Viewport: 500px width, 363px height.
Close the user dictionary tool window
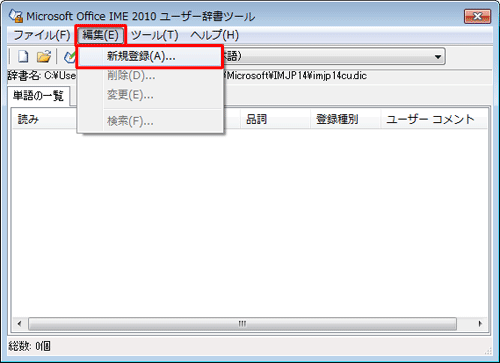point(477,16)
